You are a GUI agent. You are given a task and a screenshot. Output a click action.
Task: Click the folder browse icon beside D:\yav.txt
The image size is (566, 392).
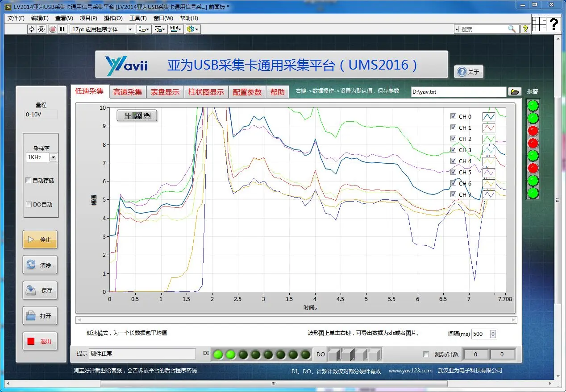(515, 92)
